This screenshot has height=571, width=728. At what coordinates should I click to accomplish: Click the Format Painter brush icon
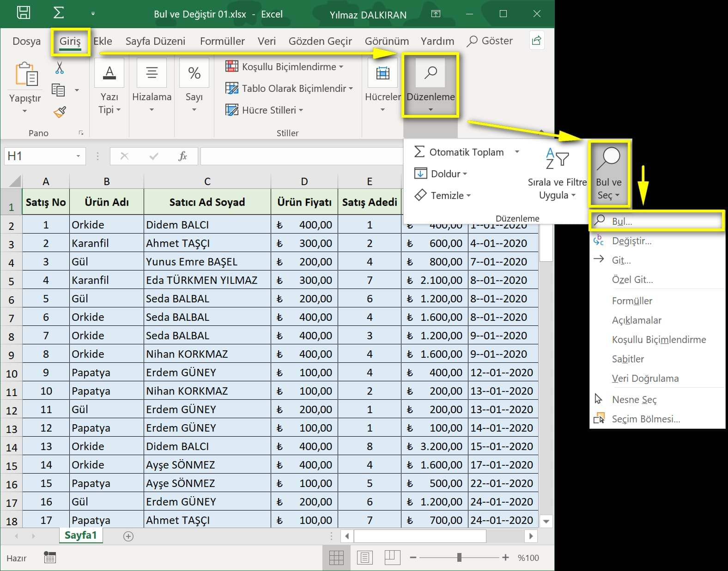point(60,112)
